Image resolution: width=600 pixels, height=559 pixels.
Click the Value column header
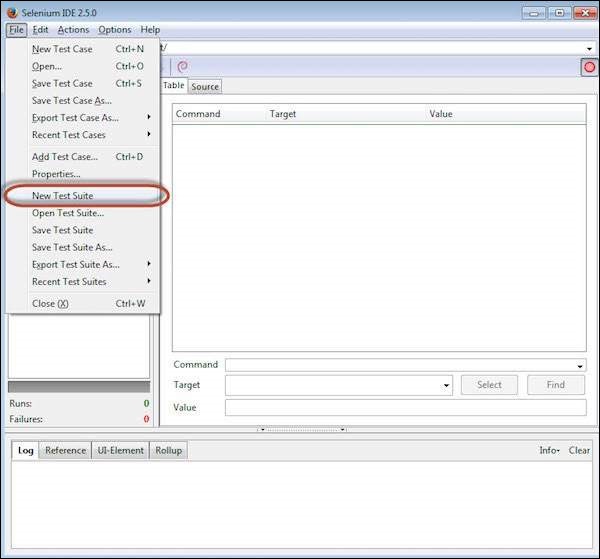pyautogui.click(x=506, y=114)
